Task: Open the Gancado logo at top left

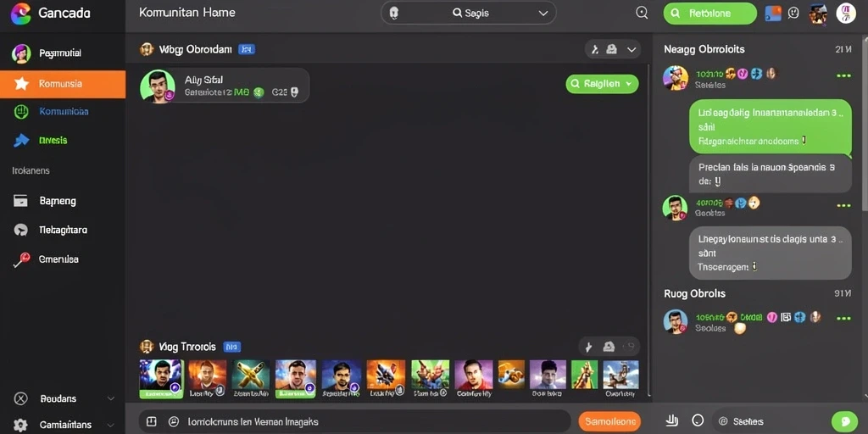Action: pos(21,13)
